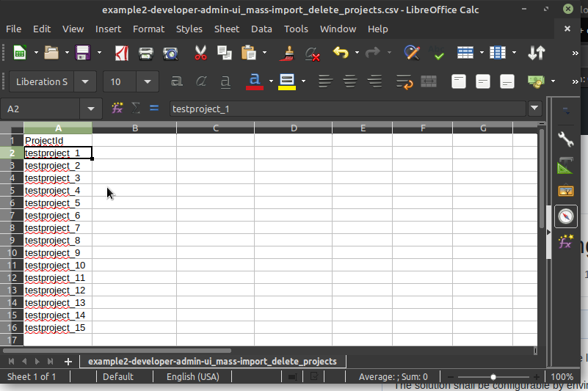Viewport: 588px width, 391px height.
Task: Insert rows with the row icon
Action: [x=465, y=53]
